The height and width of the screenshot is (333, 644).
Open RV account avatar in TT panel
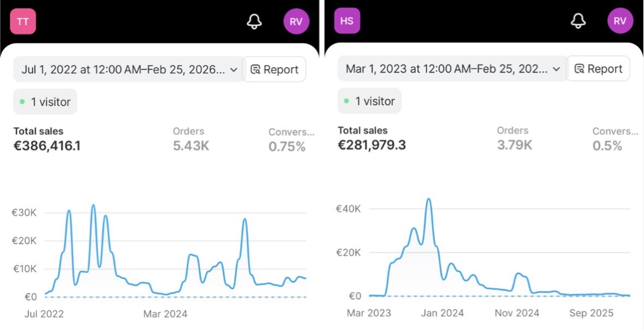296,22
